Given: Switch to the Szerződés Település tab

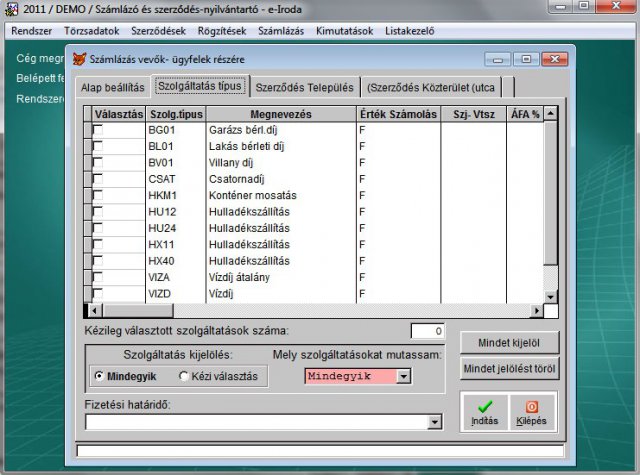Looking at the screenshot, I should (302, 86).
